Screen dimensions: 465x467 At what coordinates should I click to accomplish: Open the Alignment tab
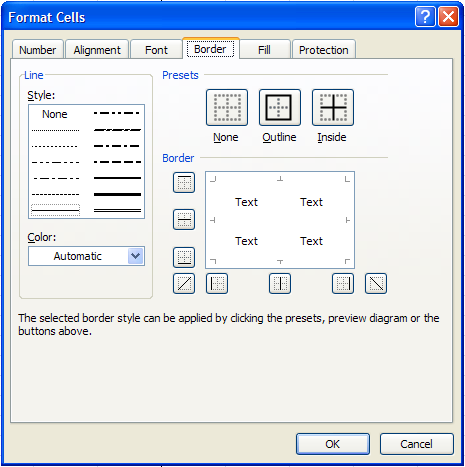(x=97, y=50)
